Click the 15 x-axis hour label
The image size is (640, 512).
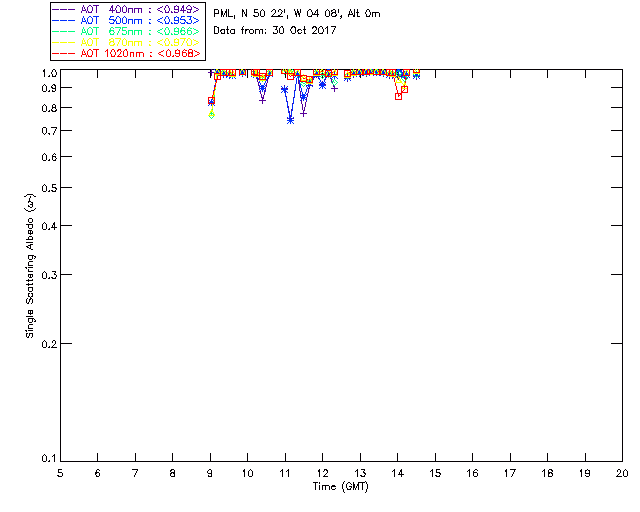[x=435, y=473]
